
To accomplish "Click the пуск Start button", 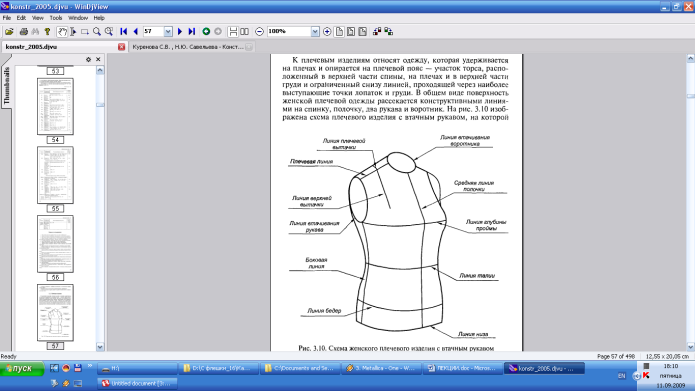I will pos(21,368).
